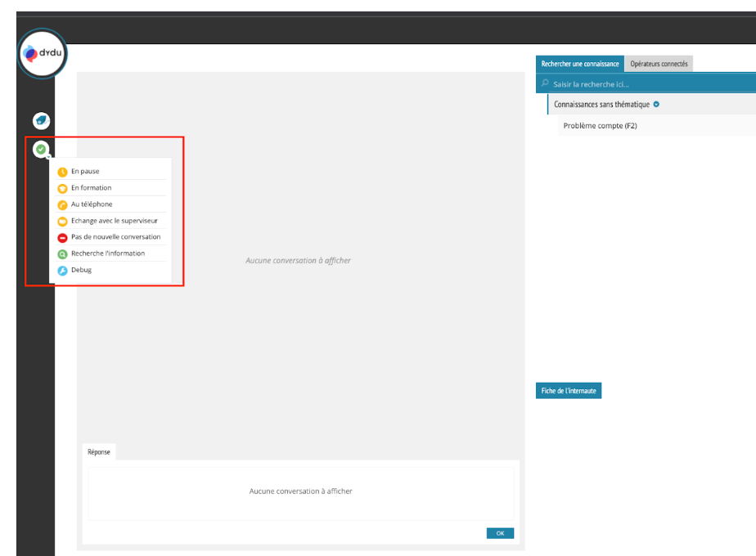This screenshot has height=556, width=756.
Task: Click the search magnifier in knowledge bar
Action: tap(546, 83)
